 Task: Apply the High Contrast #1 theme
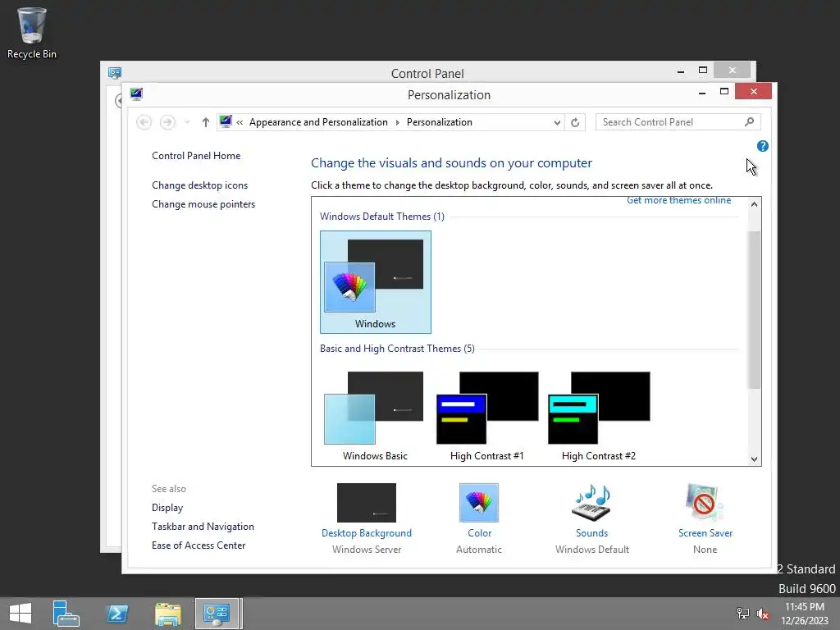487,416
